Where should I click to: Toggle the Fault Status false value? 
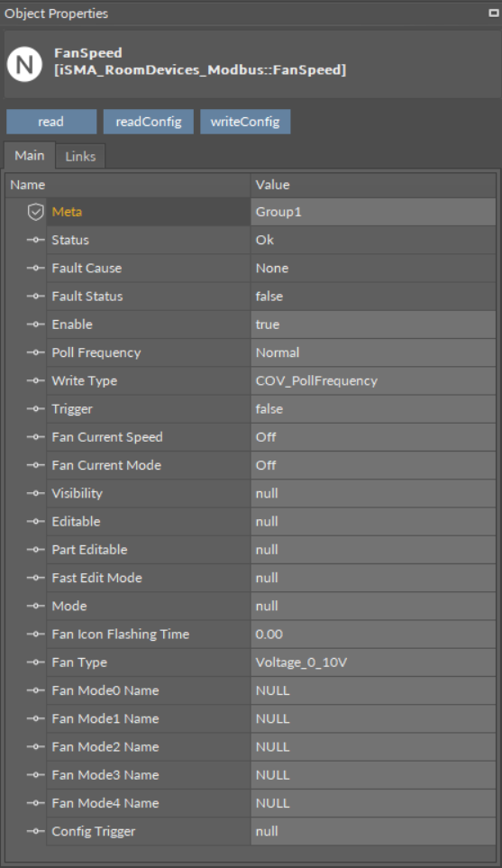coord(373,297)
